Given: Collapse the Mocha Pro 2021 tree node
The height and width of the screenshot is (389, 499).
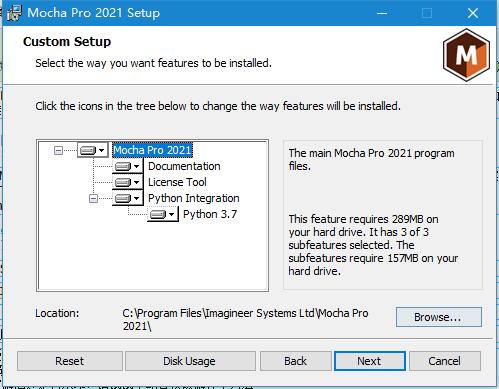Looking at the screenshot, I should pos(58,150).
